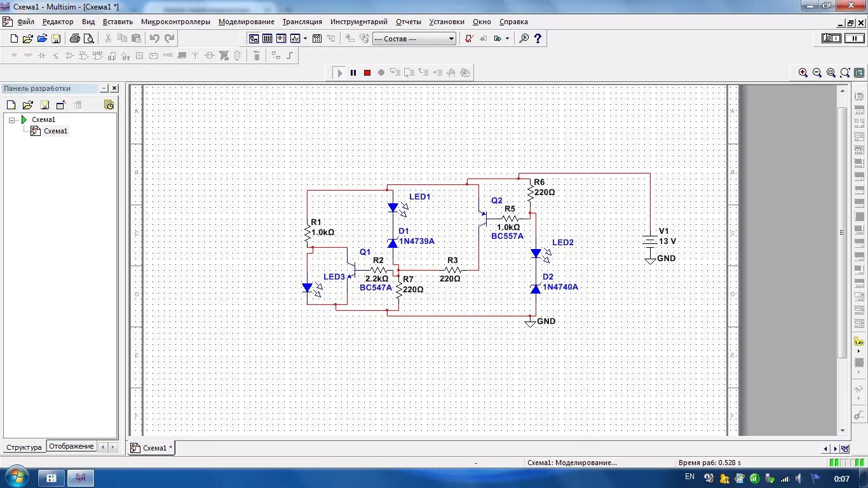
Task: Click the vertical scrollbar of the schematic
Action: pos(843,232)
